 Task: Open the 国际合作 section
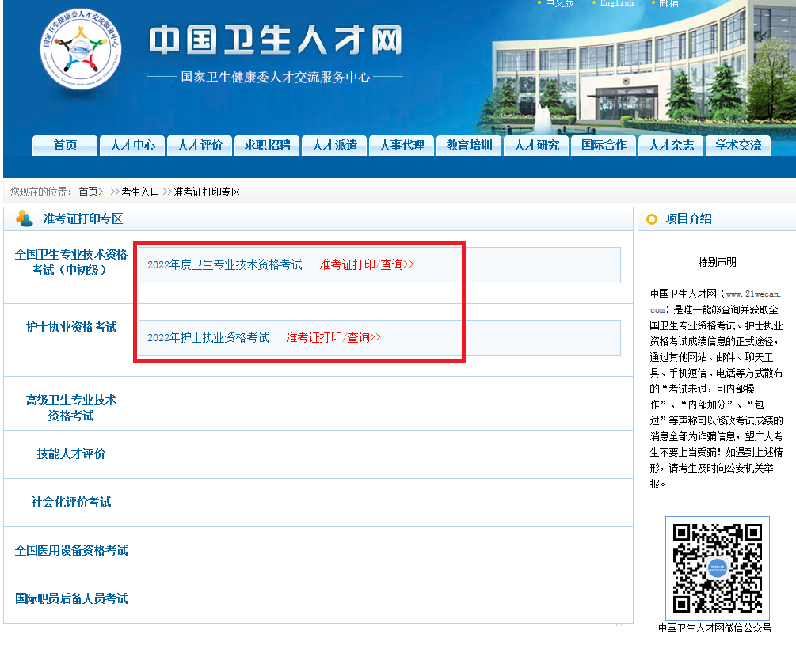pyautogui.click(x=603, y=146)
